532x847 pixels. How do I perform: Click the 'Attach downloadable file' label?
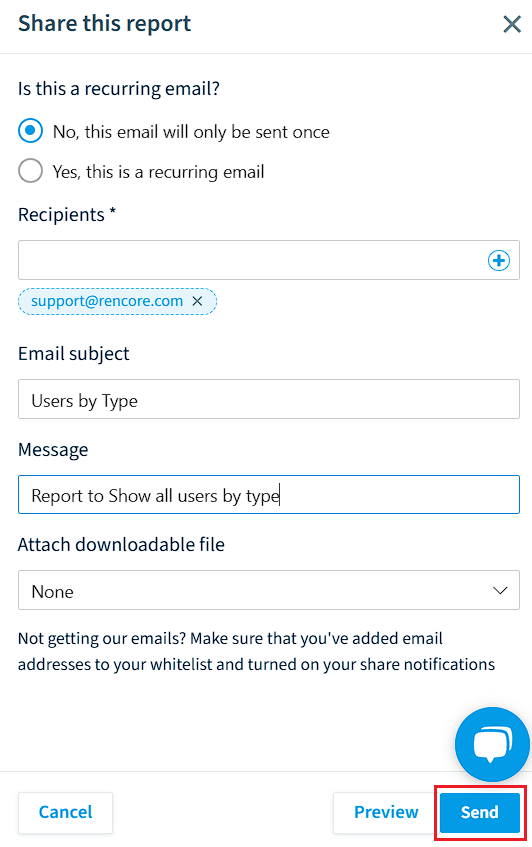tap(121, 544)
